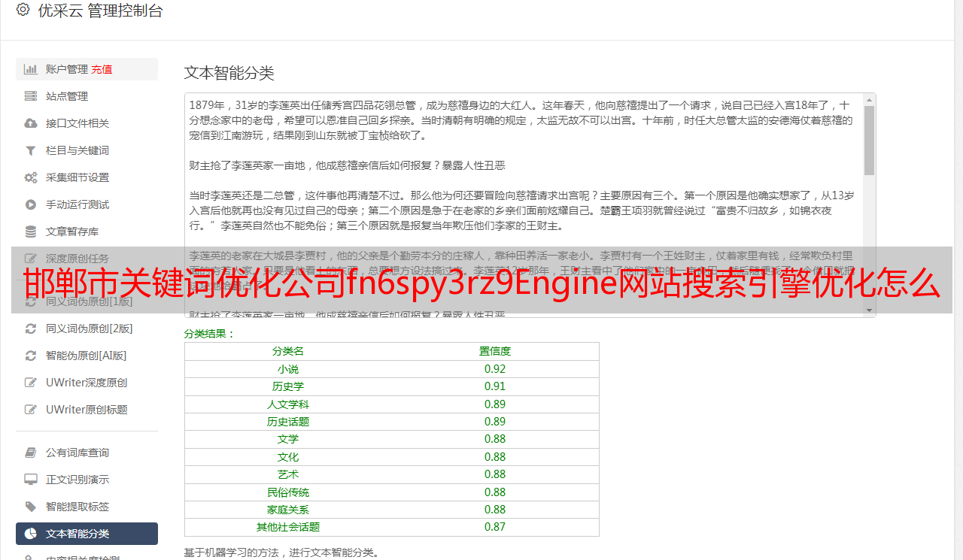Image resolution: width=963 pixels, height=560 pixels.
Task: Click the 0.91 confidence value
Action: pyautogui.click(x=495, y=386)
